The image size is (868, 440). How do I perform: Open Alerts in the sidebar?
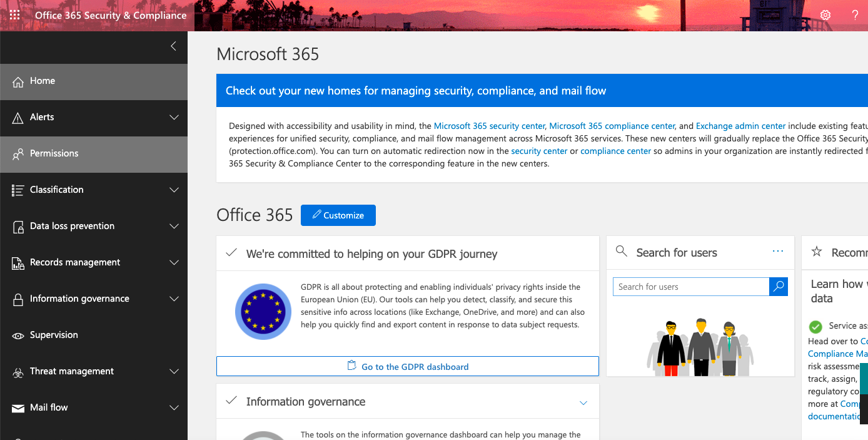click(94, 118)
